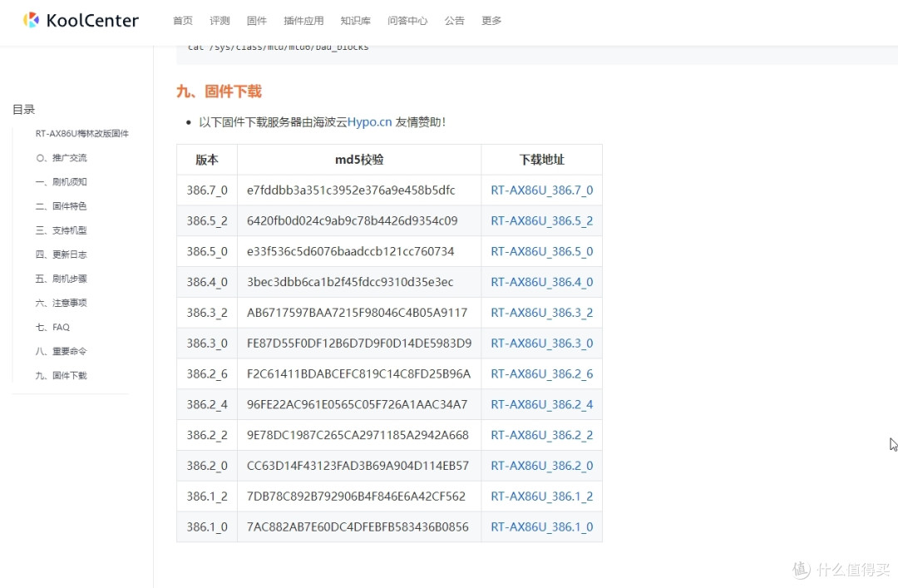Open the 插件应用 nav item
This screenshot has height=588, width=898.
303,21
